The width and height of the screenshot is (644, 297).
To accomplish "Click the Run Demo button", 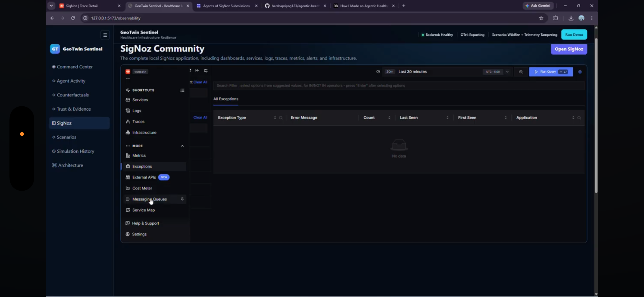I will pyautogui.click(x=574, y=35).
